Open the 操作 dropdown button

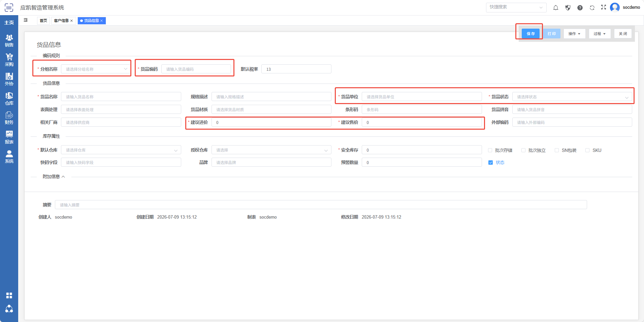[574, 34]
